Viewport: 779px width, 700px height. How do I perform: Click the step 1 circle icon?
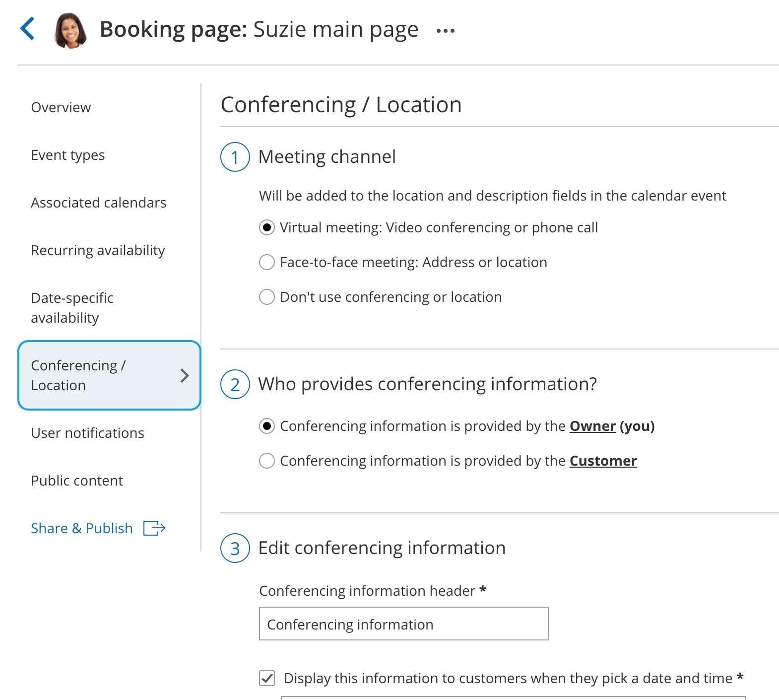click(x=235, y=157)
